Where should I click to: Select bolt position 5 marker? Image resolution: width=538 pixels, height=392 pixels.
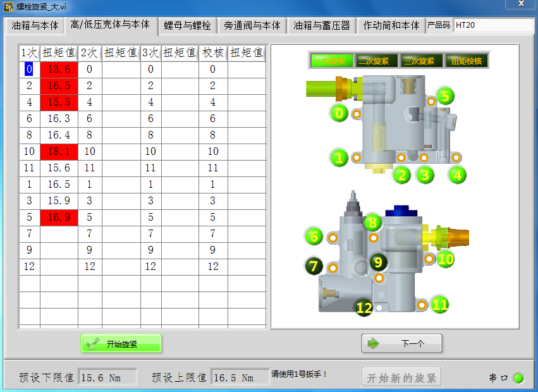point(445,96)
